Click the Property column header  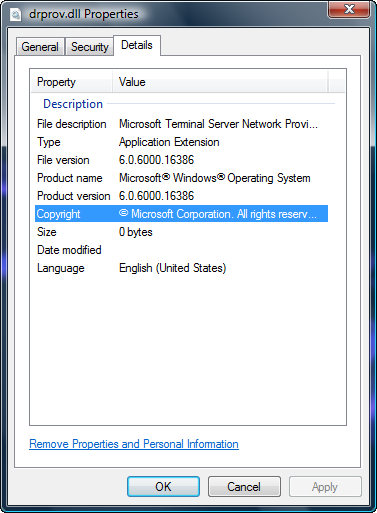coord(71,82)
